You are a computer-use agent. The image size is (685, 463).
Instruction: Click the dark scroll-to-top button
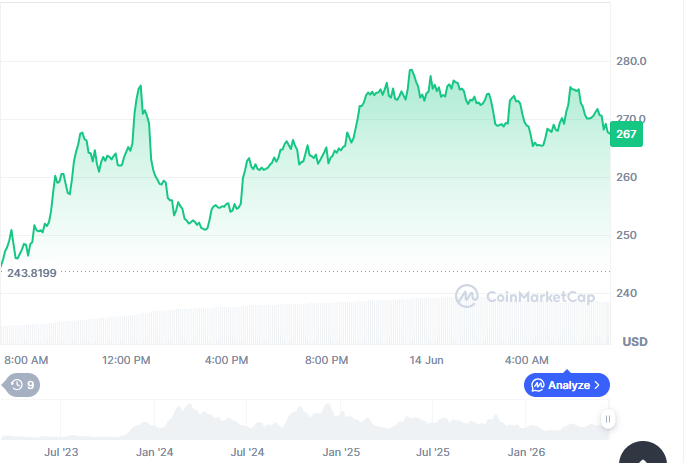(643, 453)
